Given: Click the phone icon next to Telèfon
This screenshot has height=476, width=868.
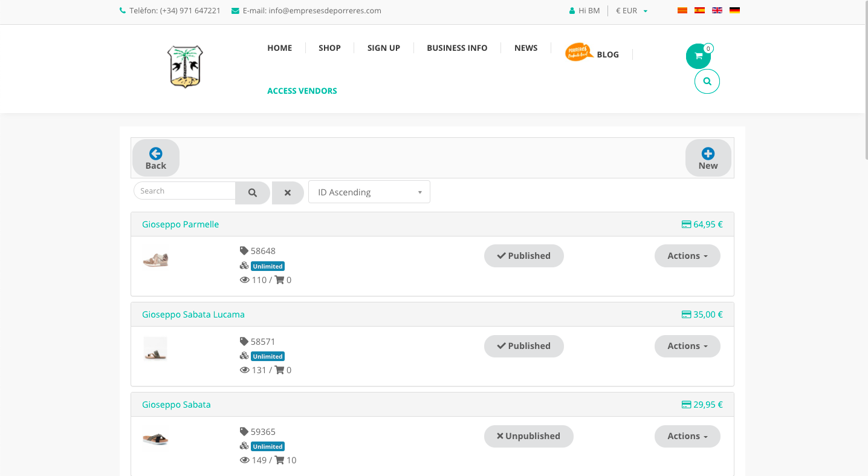Looking at the screenshot, I should [x=123, y=11].
